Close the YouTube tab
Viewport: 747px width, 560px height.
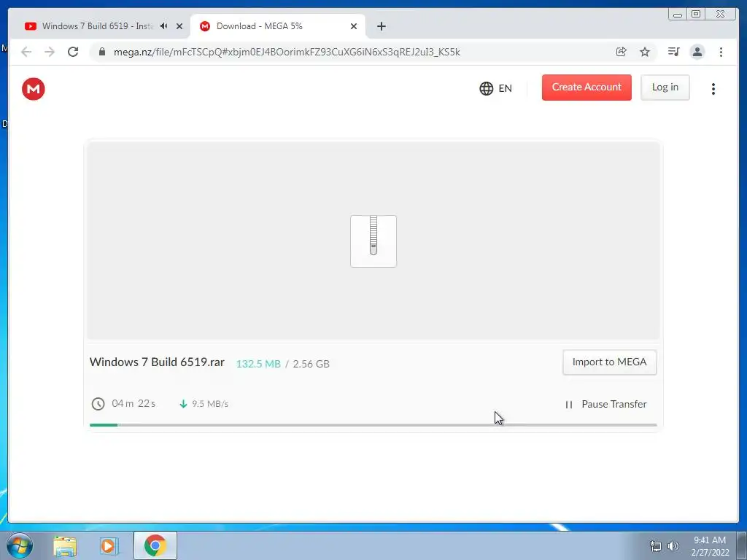pyautogui.click(x=179, y=27)
